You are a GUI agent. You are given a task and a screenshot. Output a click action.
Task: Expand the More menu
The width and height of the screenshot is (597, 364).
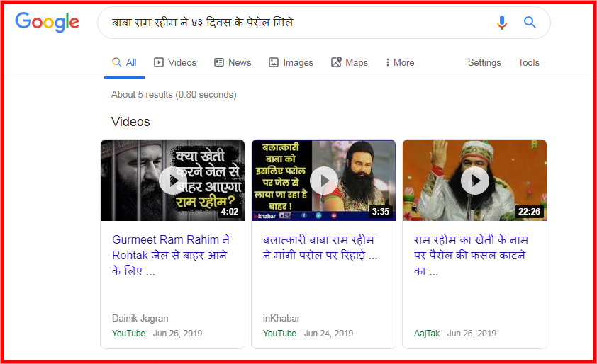[400, 63]
